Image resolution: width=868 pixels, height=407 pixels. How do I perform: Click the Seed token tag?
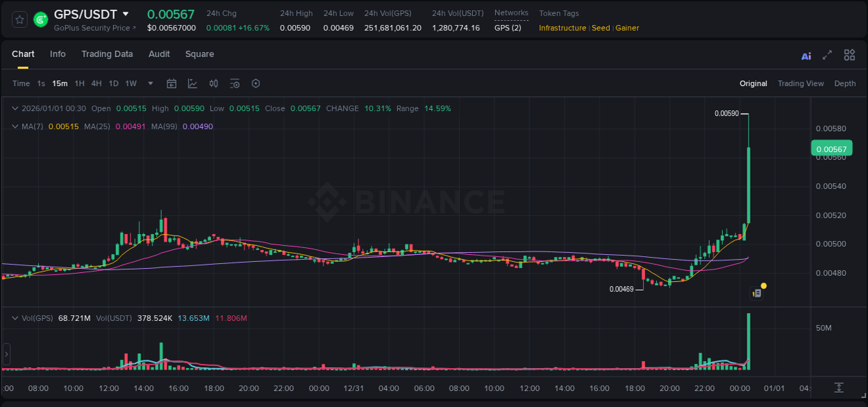[x=600, y=28]
